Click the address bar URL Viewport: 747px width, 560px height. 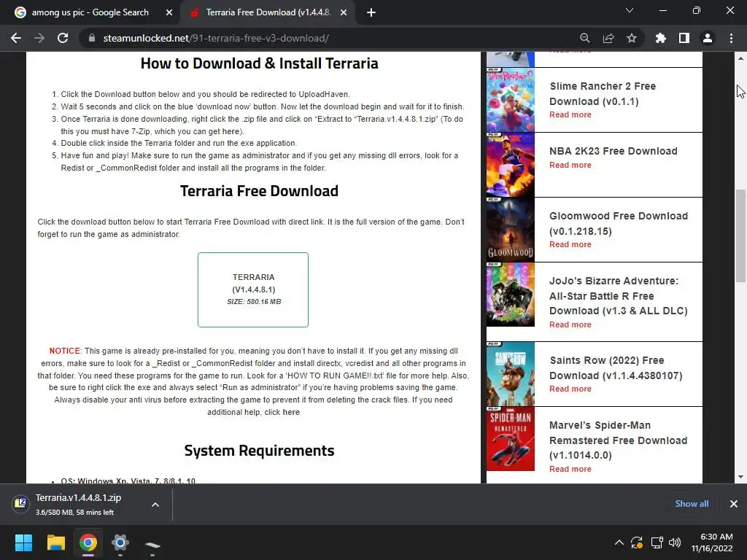coord(216,38)
